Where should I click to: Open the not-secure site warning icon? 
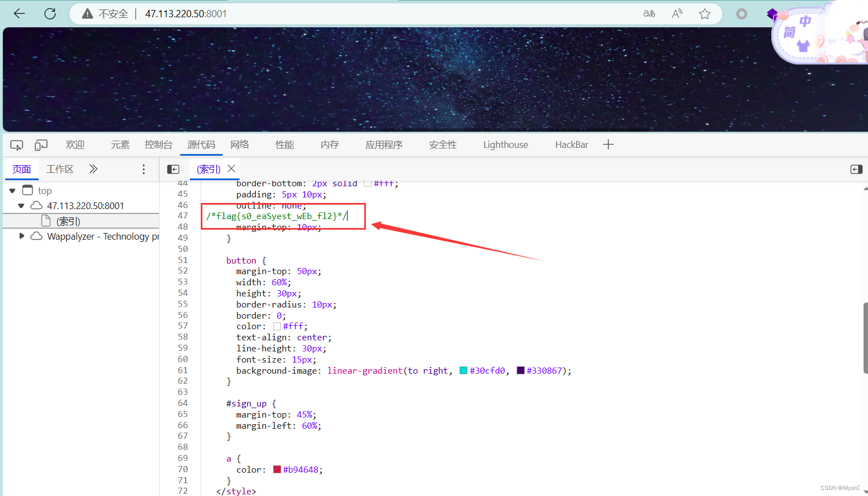click(x=87, y=13)
